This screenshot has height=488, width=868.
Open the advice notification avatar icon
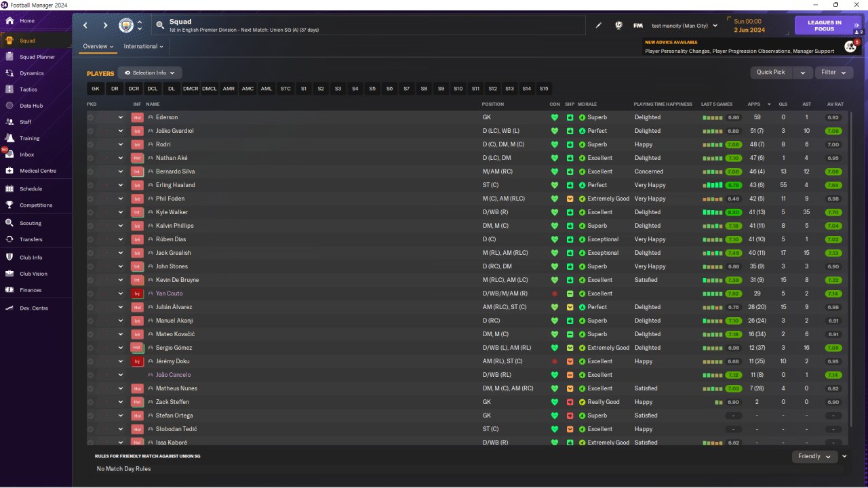coord(850,47)
